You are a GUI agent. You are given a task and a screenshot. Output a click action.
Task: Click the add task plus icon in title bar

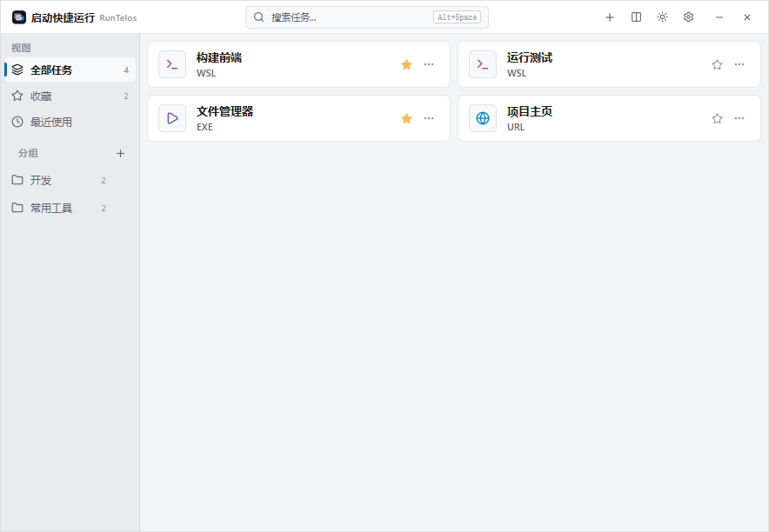click(610, 17)
